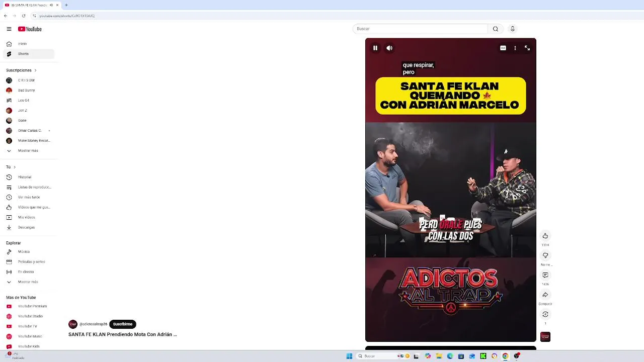The height and width of the screenshot is (362, 644).
Task: Open Historial
Action: [x=29, y=177]
